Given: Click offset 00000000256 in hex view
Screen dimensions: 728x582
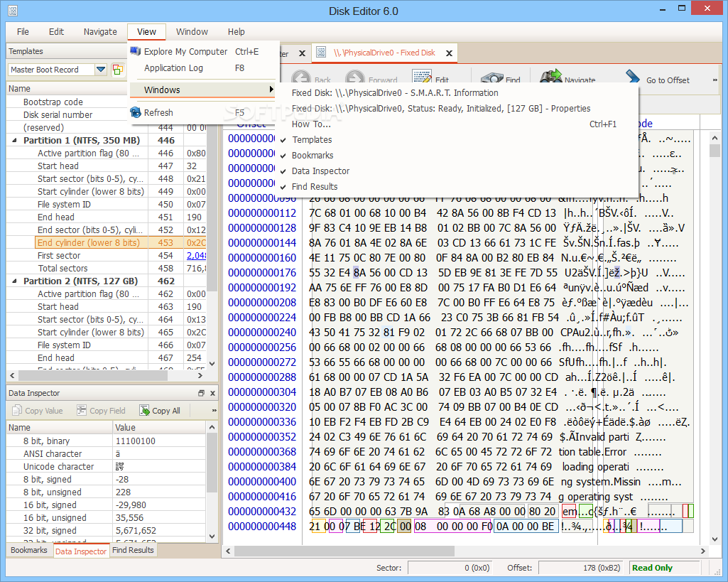Looking at the screenshot, I should [x=262, y=347].
